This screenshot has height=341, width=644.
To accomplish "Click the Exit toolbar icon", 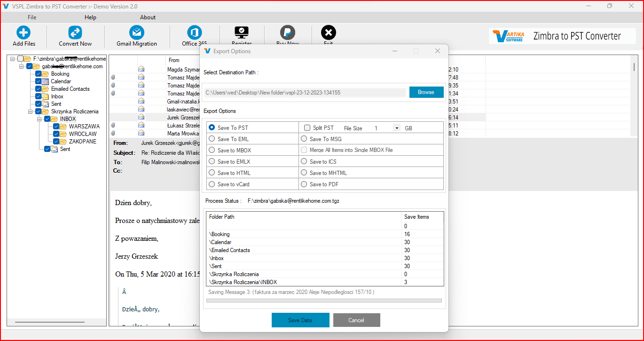I will pos(328,32).
